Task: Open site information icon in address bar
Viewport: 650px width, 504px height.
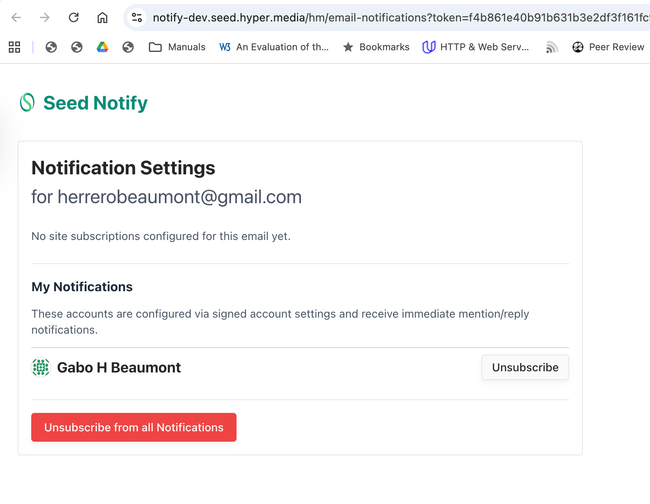Action: point(138,18)
